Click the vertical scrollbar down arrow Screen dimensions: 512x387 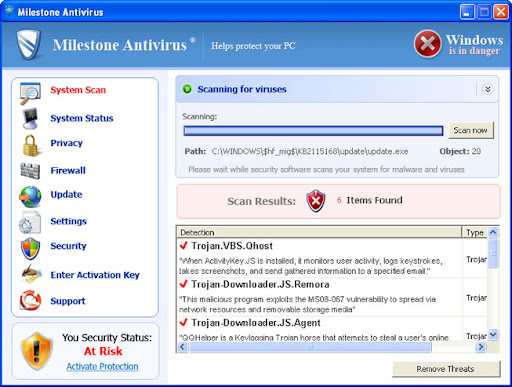tap(493, 334)
